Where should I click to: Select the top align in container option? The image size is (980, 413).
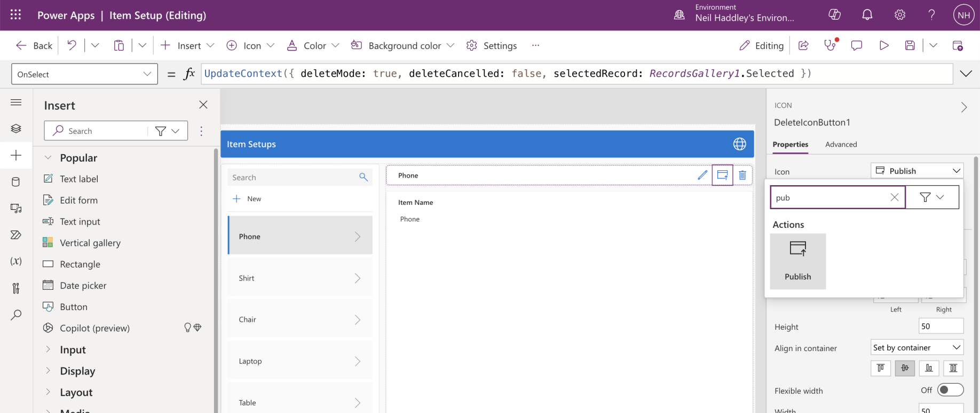coord(881,368)
